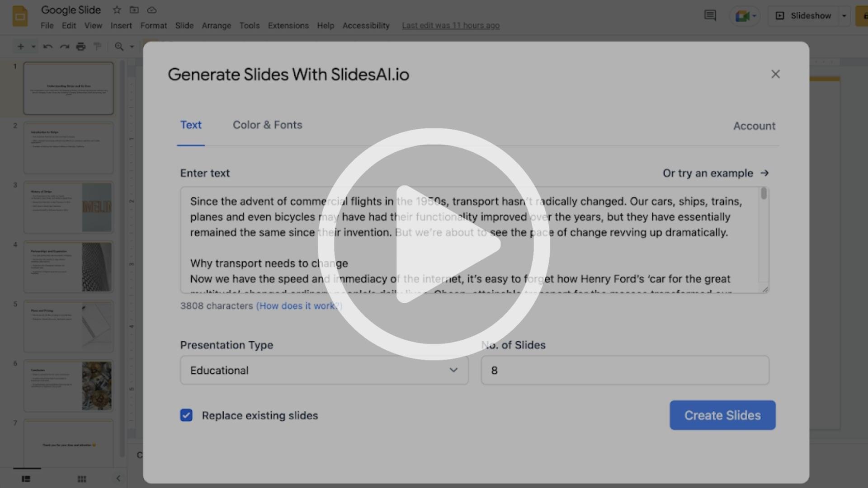Switch to the Text tab

(191, 125)
